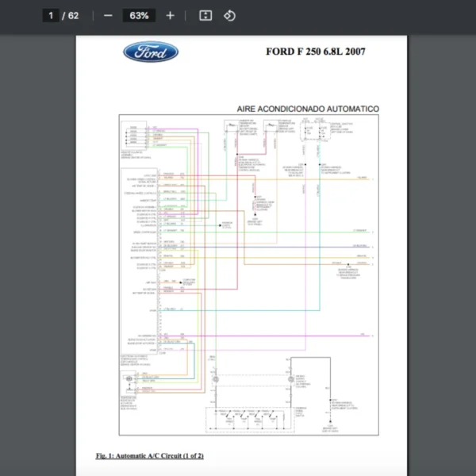Click the zoom out minus button
Screen dimensions: 476x476
click(x=108, y=16)
